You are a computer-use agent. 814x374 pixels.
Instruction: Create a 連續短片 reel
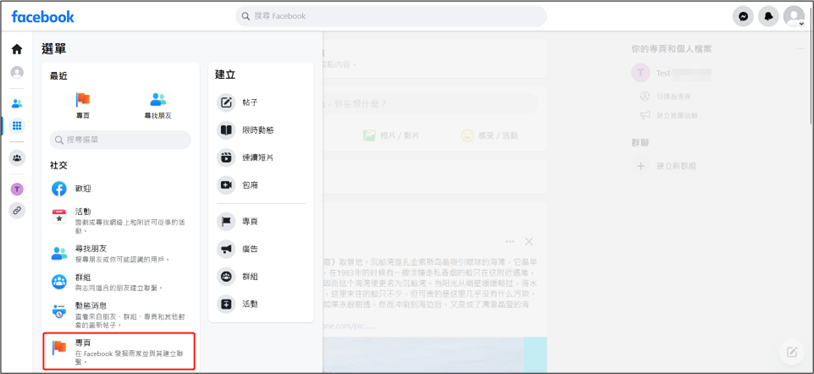click(261, 157)
